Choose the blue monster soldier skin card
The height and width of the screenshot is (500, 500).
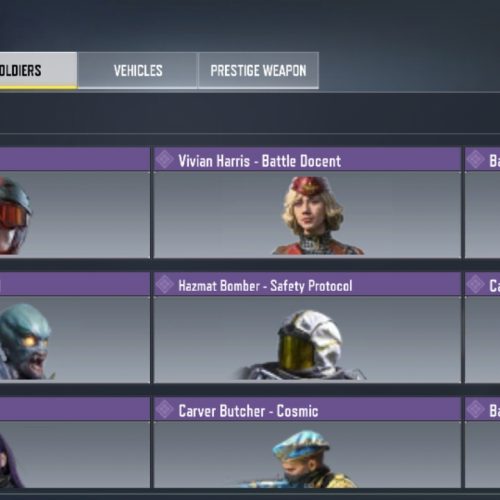[x=75, y=328]
